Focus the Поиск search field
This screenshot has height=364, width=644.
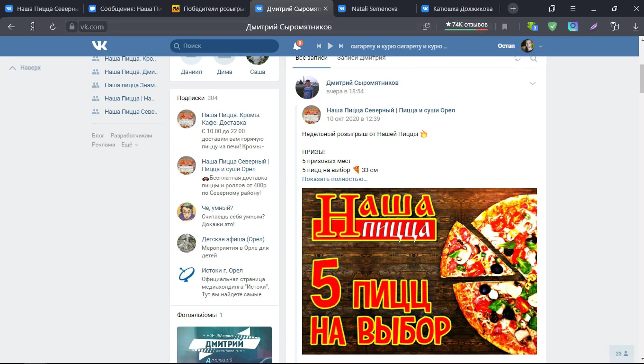click(224, 46)
